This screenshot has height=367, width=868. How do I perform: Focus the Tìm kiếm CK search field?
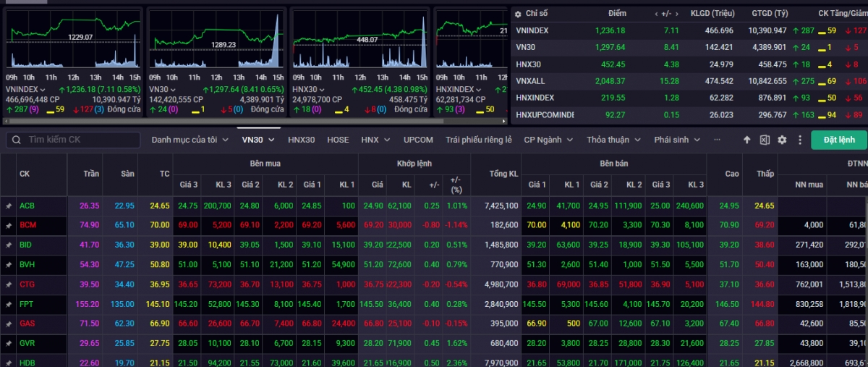(x=73, y=140)
